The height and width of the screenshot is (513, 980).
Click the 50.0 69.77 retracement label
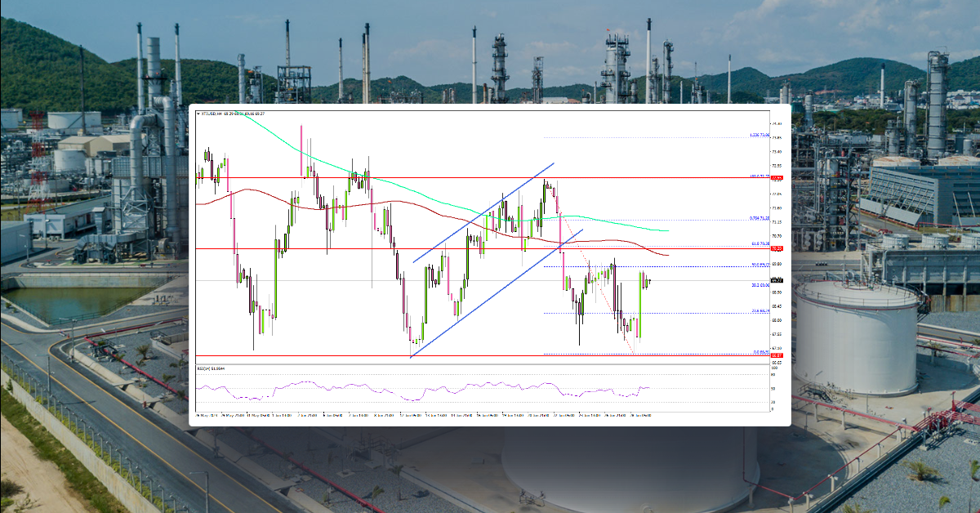point(759,263)
